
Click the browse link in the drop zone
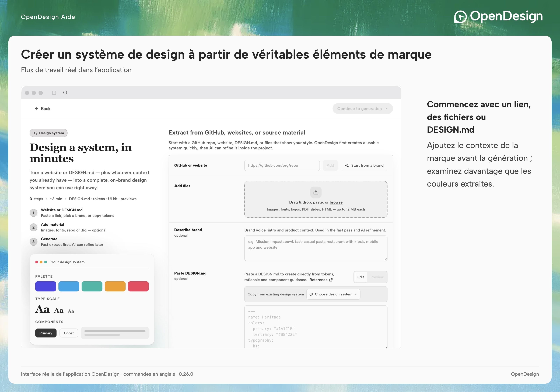click(336, 202)
